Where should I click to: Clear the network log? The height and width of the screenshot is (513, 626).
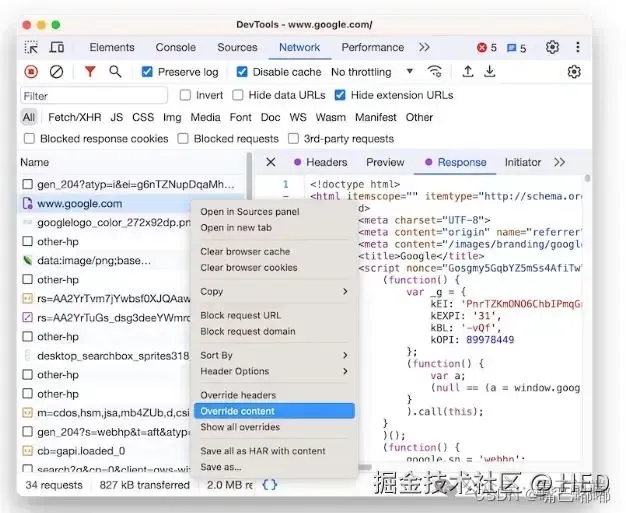click(x=56, y=72)
